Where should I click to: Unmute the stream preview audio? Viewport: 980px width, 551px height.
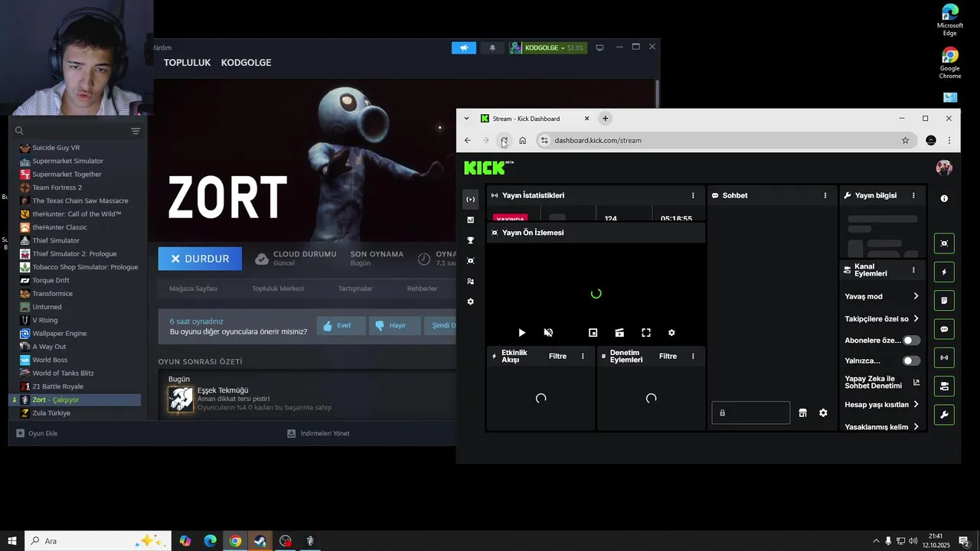point(548,333)
